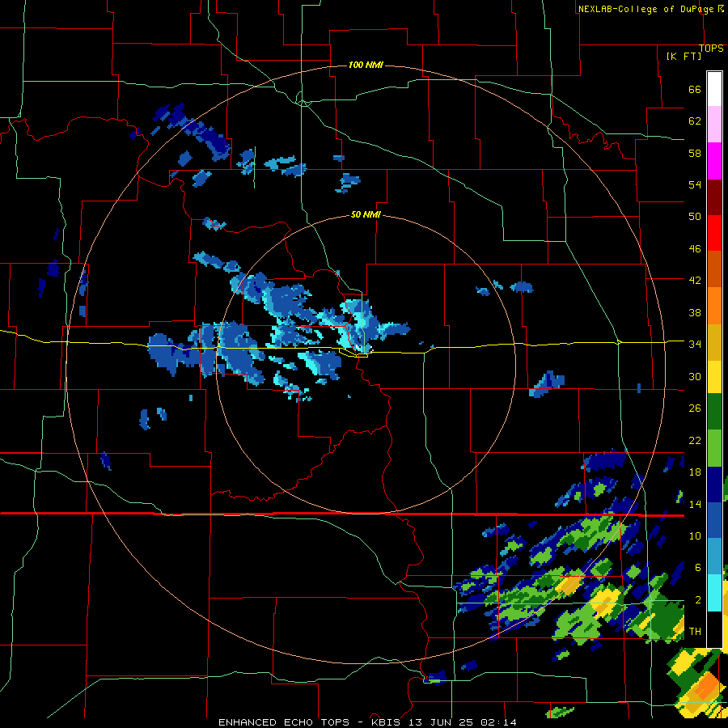Click the 2 legend value
This screenshot has width=728, height=728.
coord(698,600)
